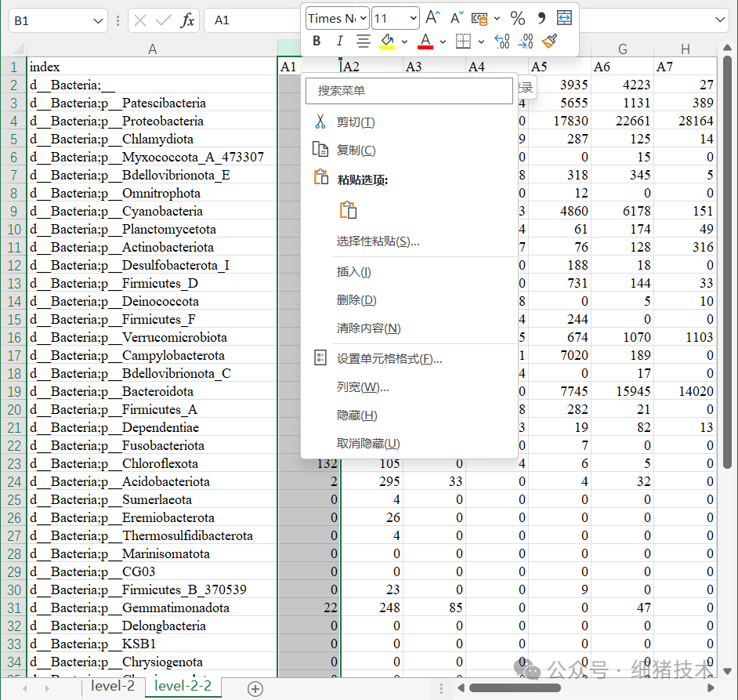Decrease font size icon
The height and width of the screenshot is (700, 738).
[x=457, y=18]
